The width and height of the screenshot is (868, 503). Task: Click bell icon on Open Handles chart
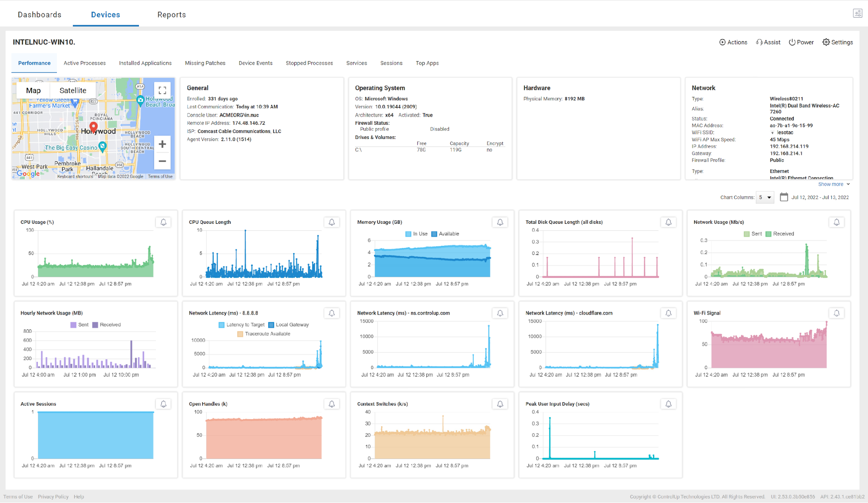[332, 404]
